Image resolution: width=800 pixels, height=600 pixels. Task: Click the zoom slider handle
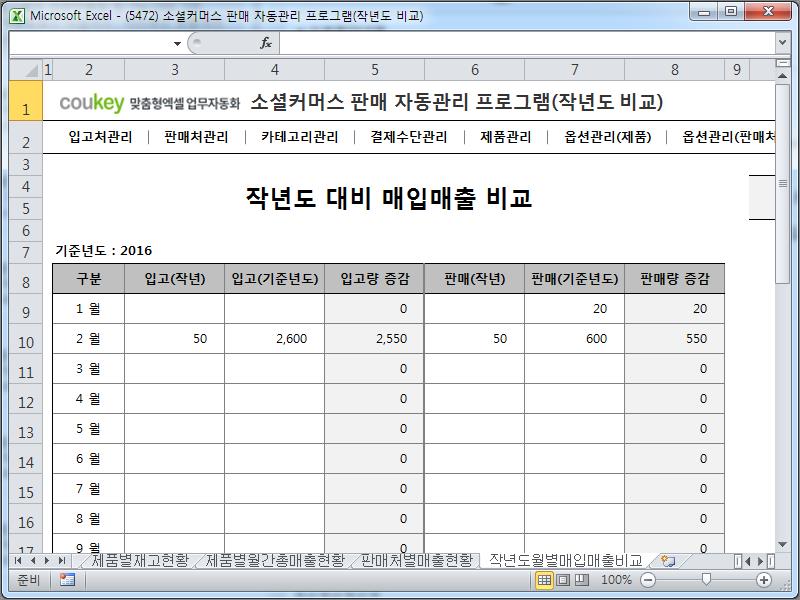pos(706,580)
